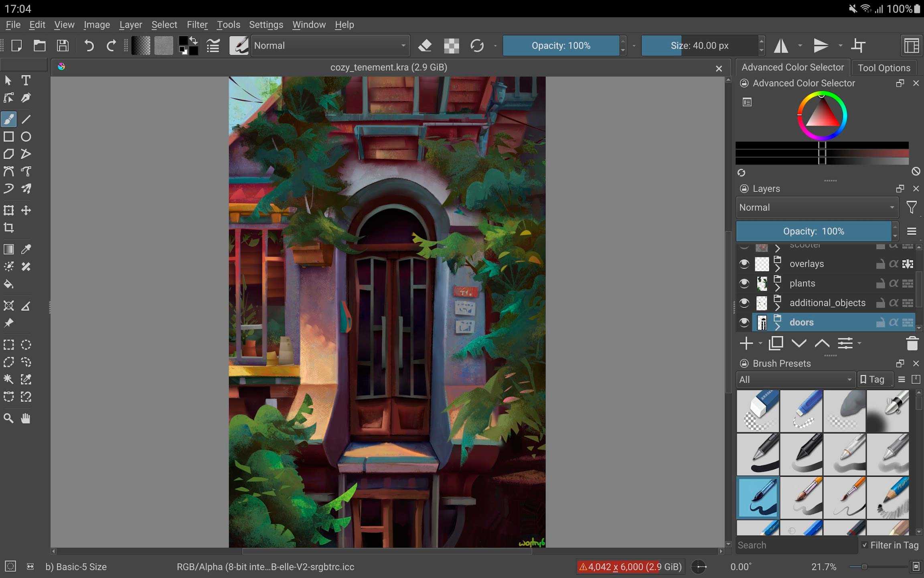
Task: Select the Zoom magnifier tool
Action: (x=8, y=418)
